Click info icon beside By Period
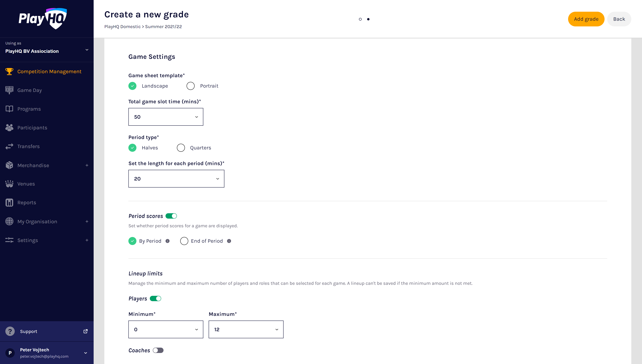Image resolution: width=642 pixels, height=364 pixels. tap(168, 241)
